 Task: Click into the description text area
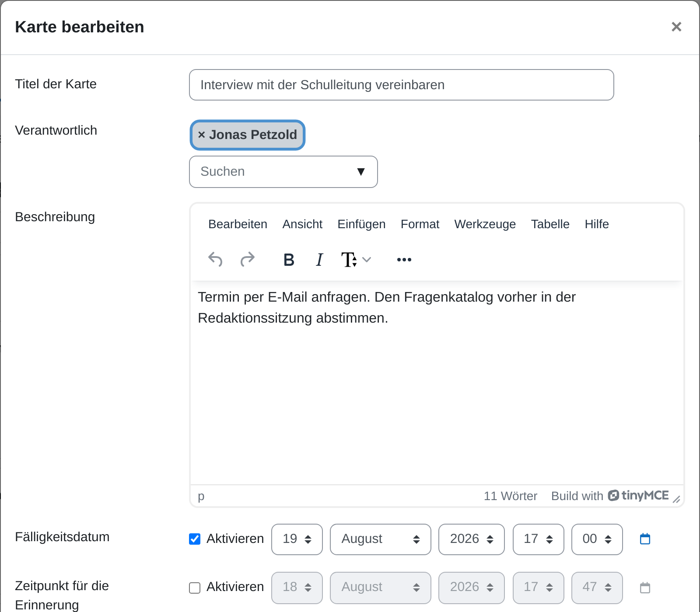[x=437, y=383]
